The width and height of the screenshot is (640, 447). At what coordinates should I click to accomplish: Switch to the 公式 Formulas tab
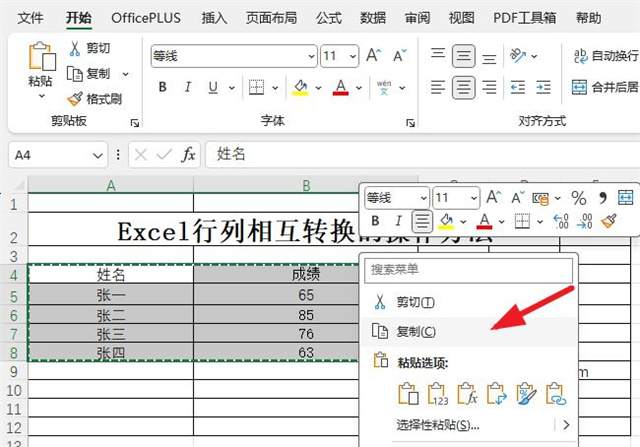pos(329,18)
